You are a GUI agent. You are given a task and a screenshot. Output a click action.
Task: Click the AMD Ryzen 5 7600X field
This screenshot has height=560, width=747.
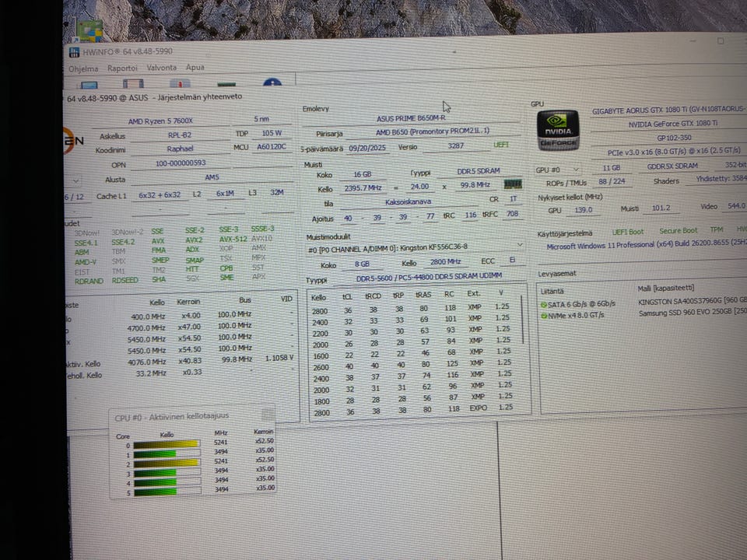[x=160, y=121]
